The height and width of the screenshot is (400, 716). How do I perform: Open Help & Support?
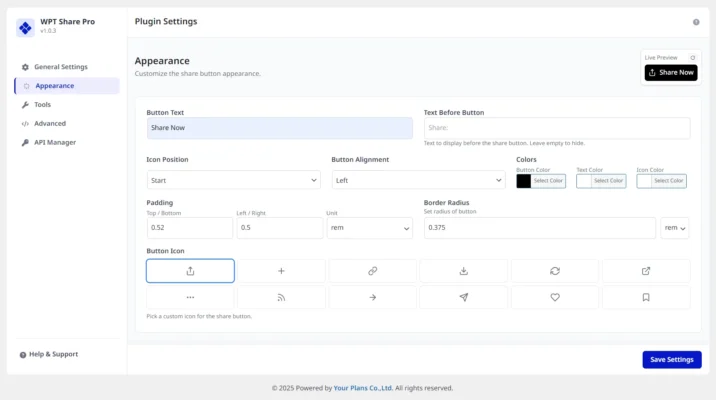click(x=49, y=354)
